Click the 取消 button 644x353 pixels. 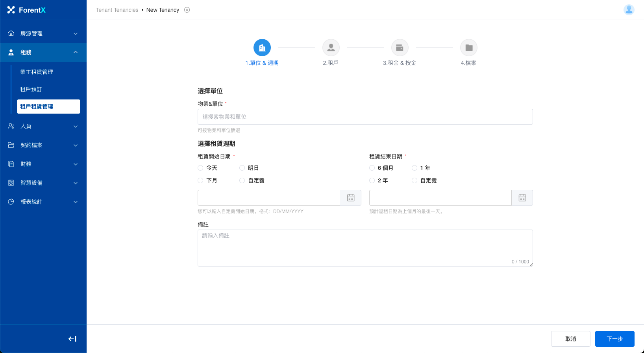(570, 339)
